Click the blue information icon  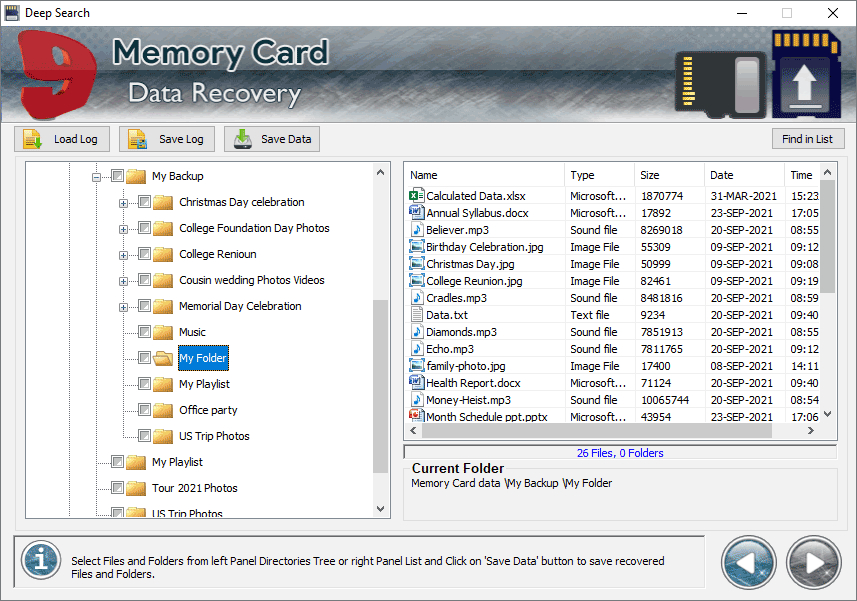point(41,560)
